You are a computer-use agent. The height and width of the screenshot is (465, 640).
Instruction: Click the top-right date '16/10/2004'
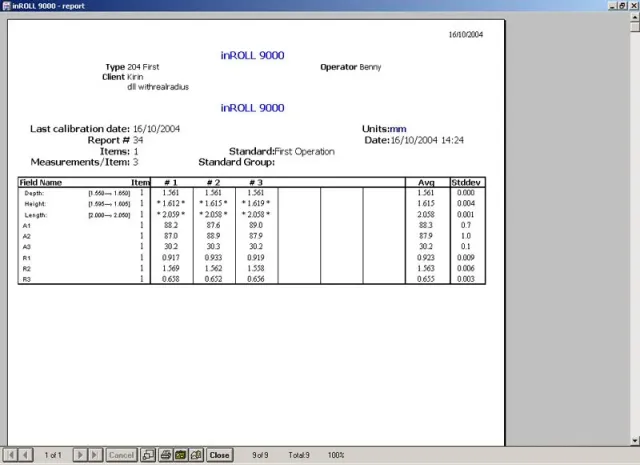tap(466, 35)
